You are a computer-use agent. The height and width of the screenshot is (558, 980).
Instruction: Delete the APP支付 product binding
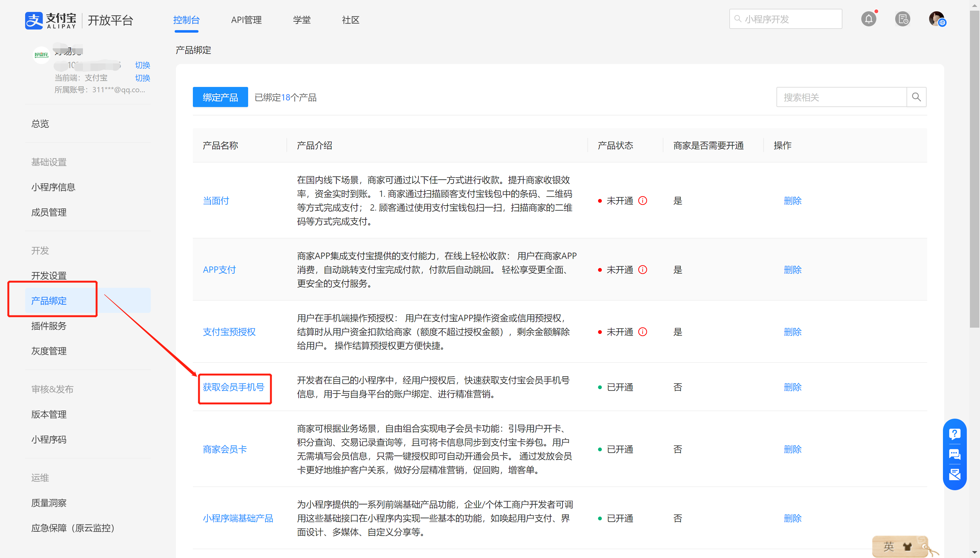pyautogui.click(x=792, y=269)
